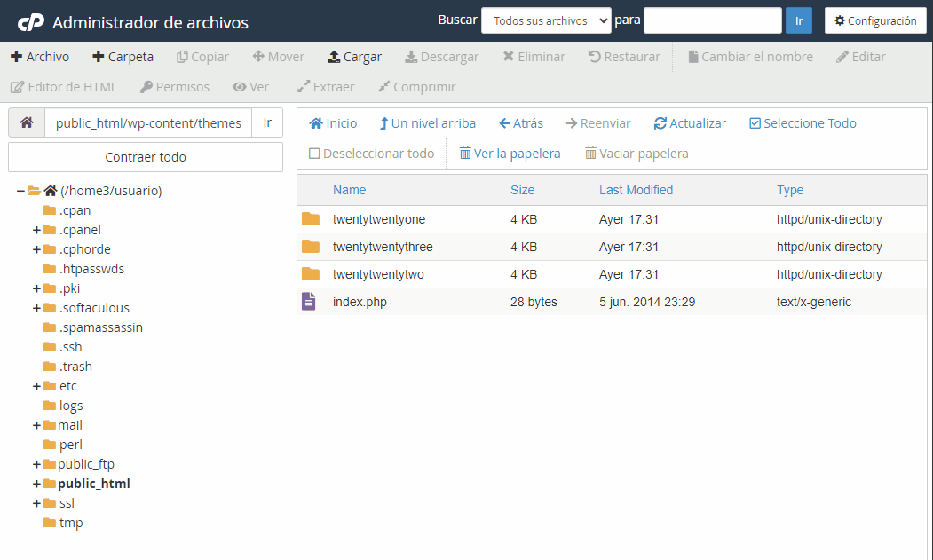Click the index.php file icon
This screenshot has height=560, width=933.
pos(309,301)
